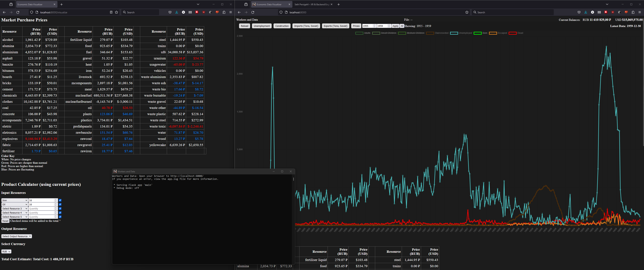
Task: Reload the right browser's localhost:8000 page
Action: [x=253, y=12]
